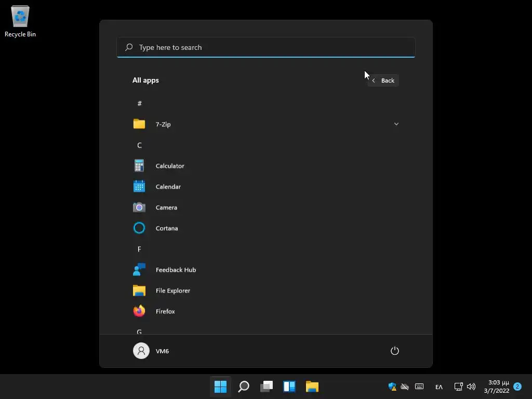Image resolution: width=532 pixels, height=399 pixels.
Task: Open volume speaker tray icon
Action: (471, 387)
